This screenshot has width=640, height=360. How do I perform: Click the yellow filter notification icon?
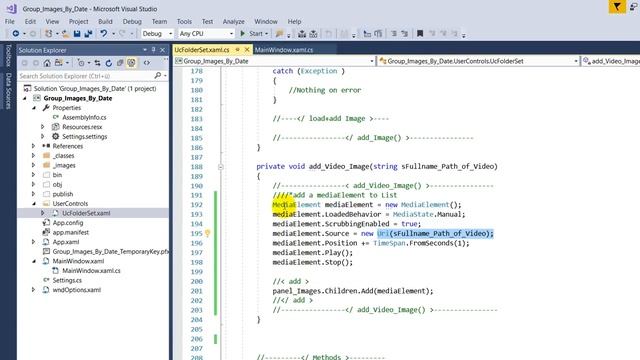(x=617, y=7)
